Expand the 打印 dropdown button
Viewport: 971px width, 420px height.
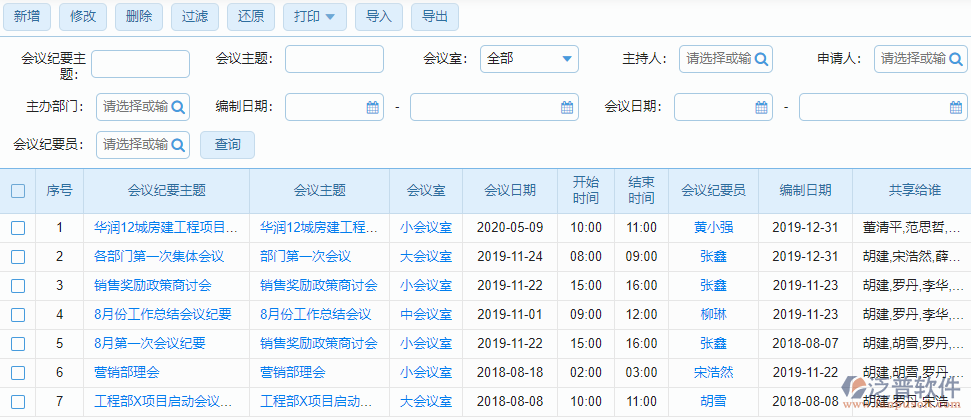click(314, 17)
